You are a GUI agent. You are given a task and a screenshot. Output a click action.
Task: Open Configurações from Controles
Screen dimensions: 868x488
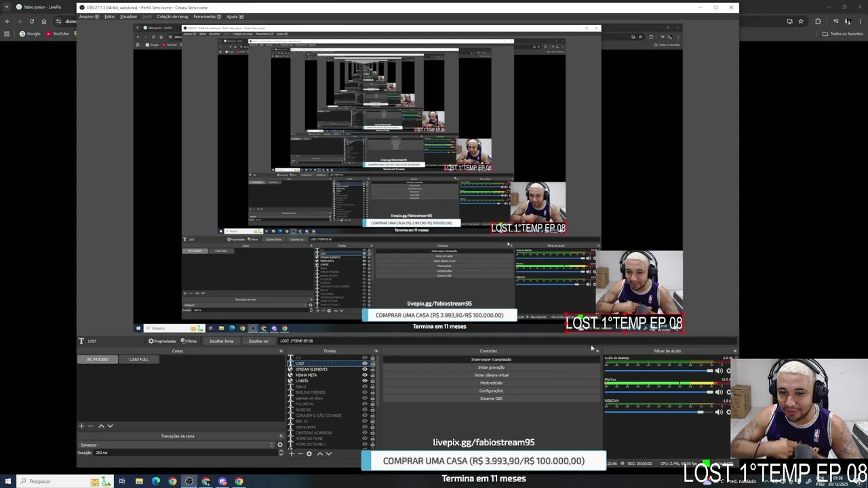coord(491,390)
